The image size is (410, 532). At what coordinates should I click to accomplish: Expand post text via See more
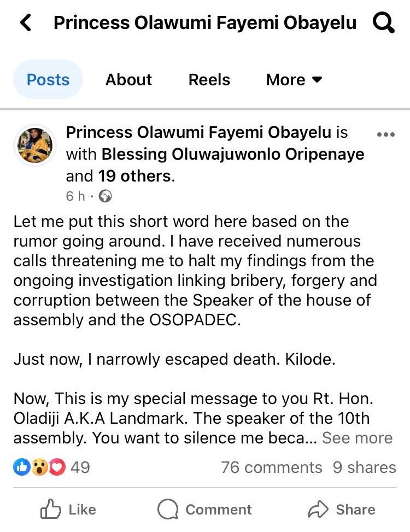click(357, 437)
